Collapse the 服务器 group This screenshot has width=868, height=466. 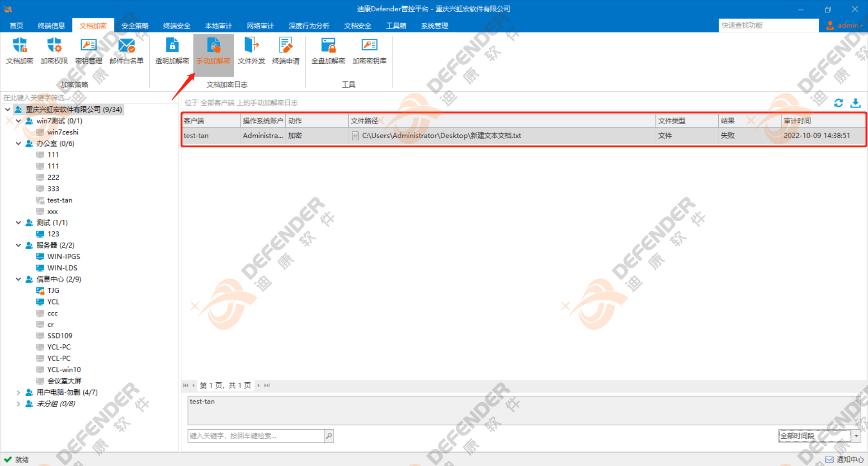pos(19,245)
